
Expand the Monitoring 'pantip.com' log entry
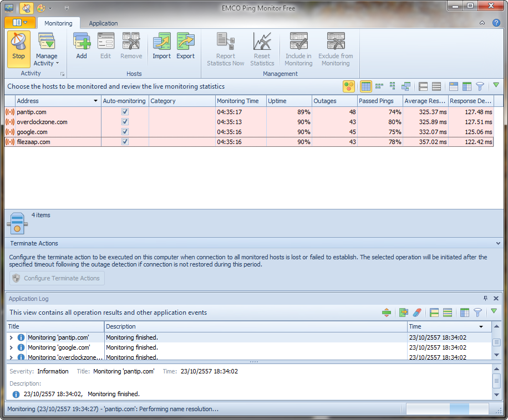11,337
